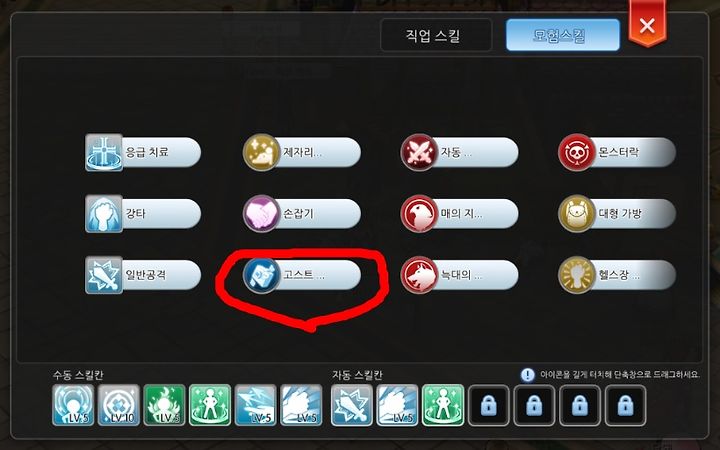Choose the 몬스터락 skull skill icon
Image resolution: width=720 pixels, height=450 pixels.
[577, 152]
